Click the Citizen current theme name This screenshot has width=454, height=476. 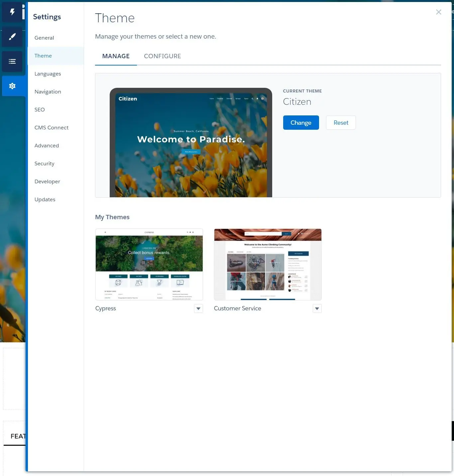tap(297, 101)
